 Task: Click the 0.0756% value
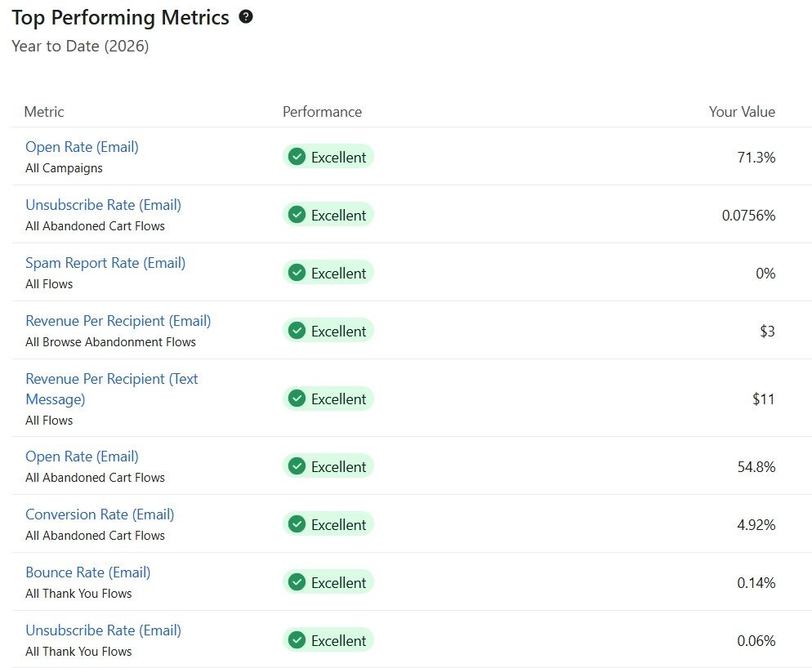pyautogui.click(x=749, y=215)
